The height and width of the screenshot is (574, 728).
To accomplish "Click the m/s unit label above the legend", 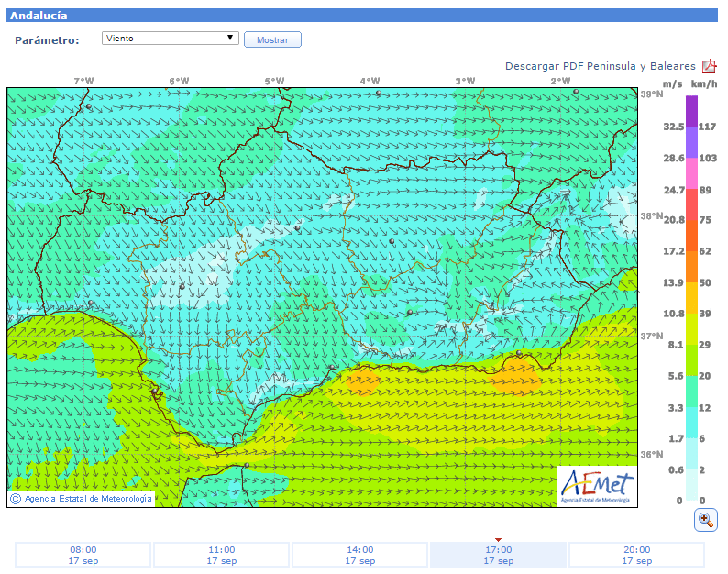I will point(672,83).
